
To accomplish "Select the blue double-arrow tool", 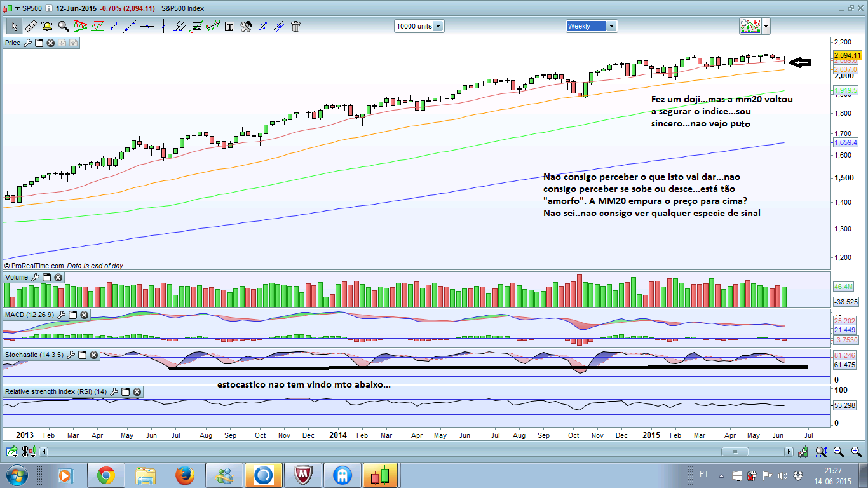I will click(262, 26).
